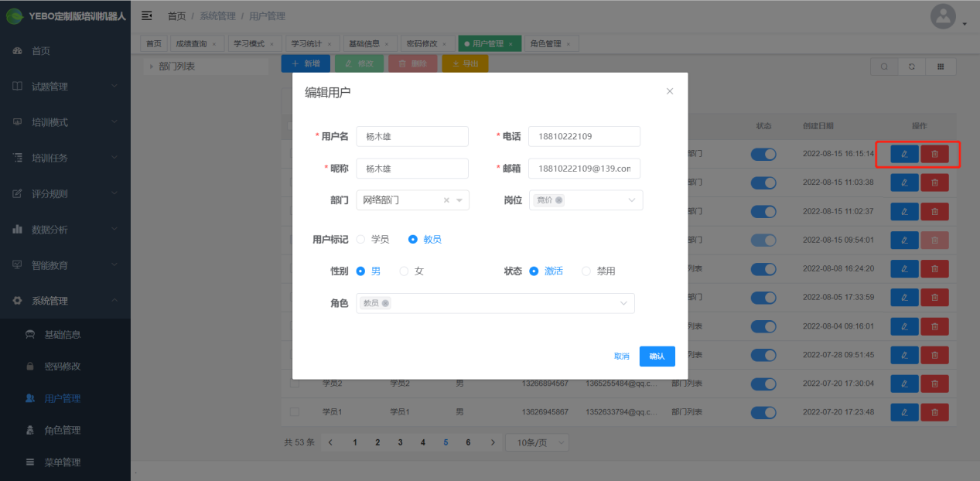Click 取消 in the edit dialog
This screenshot has width=980, height=481.
coord(622,356)
